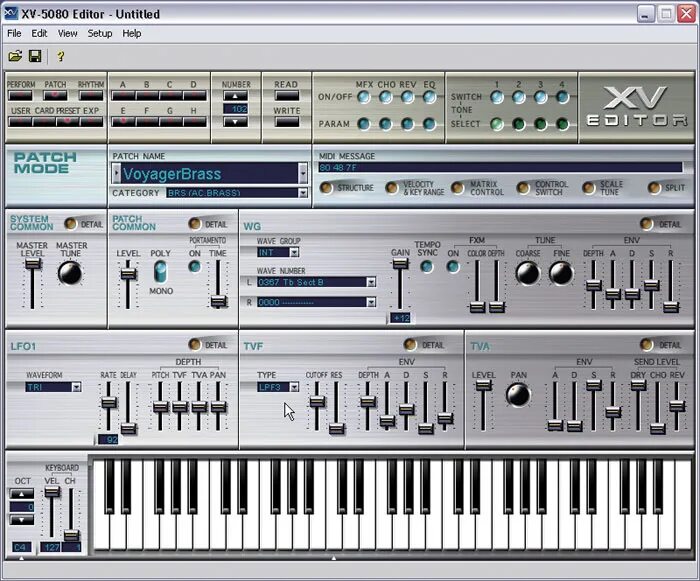Open the View menu

(67, 33)
